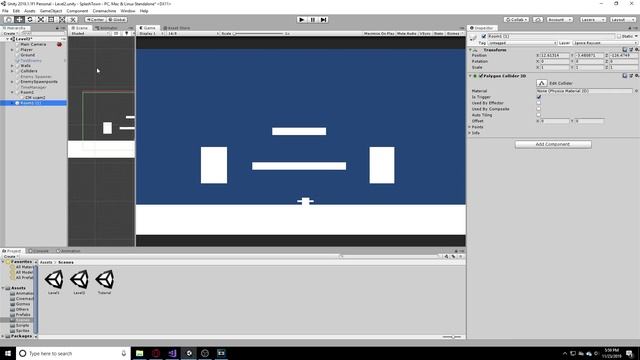Switch to the Console tab

[x=40, y=251]
